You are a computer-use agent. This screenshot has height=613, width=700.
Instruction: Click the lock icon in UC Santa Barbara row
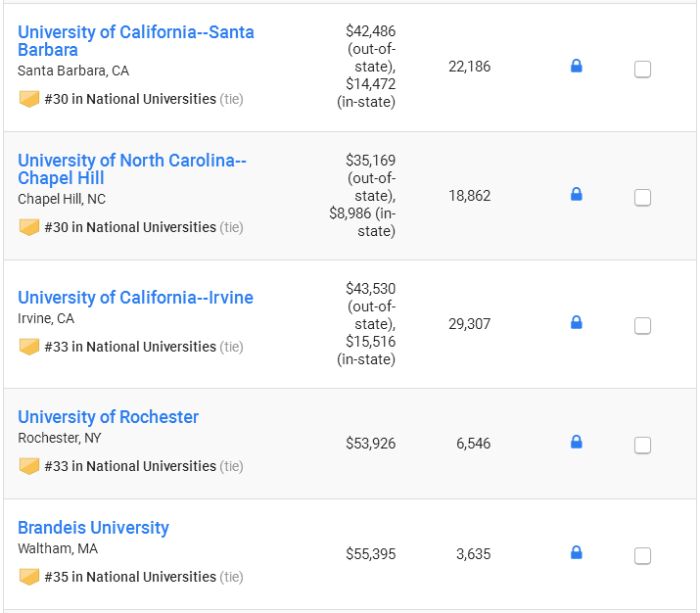(576, 67)
